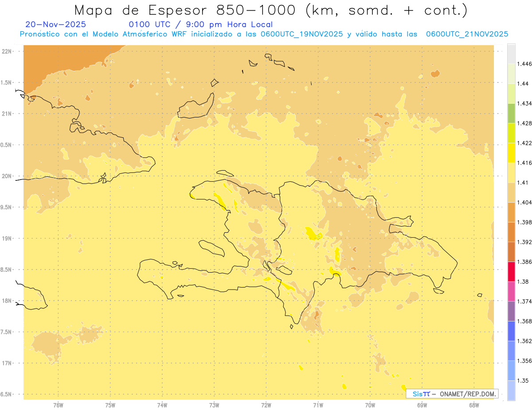Click the latitude axis label '22N'
Viewport: 532px width, 411px height.
pyautogui.click(x=6, y=51)
